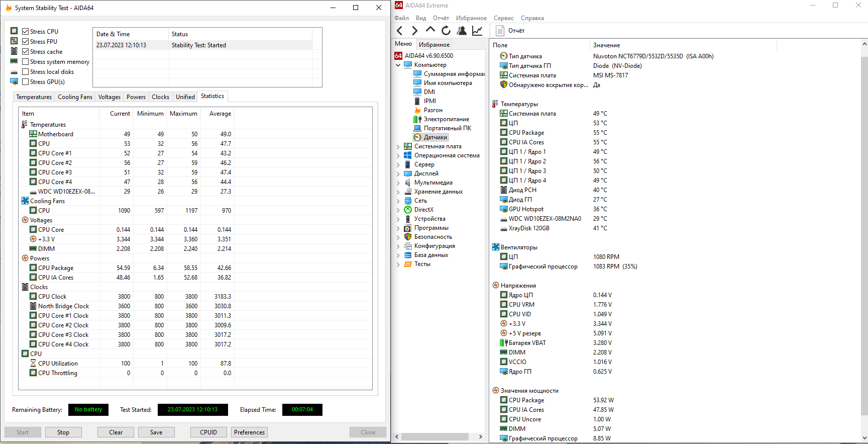Select the Имя компьютера tree icon
This screenshot has height=444, width=868.
417,83
